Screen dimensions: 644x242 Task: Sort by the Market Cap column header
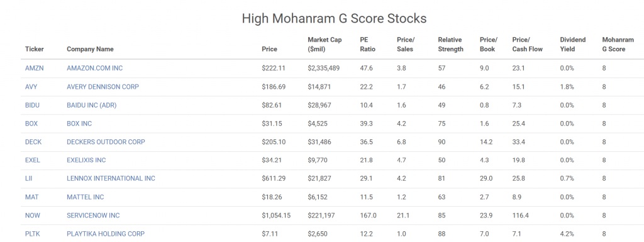[325, 45]
